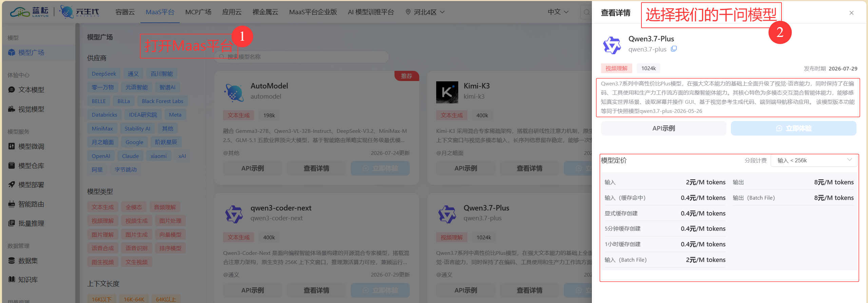868x303 pixels.
Task: Select the MiniMax supplier tag
Action: tap(102, 128)
